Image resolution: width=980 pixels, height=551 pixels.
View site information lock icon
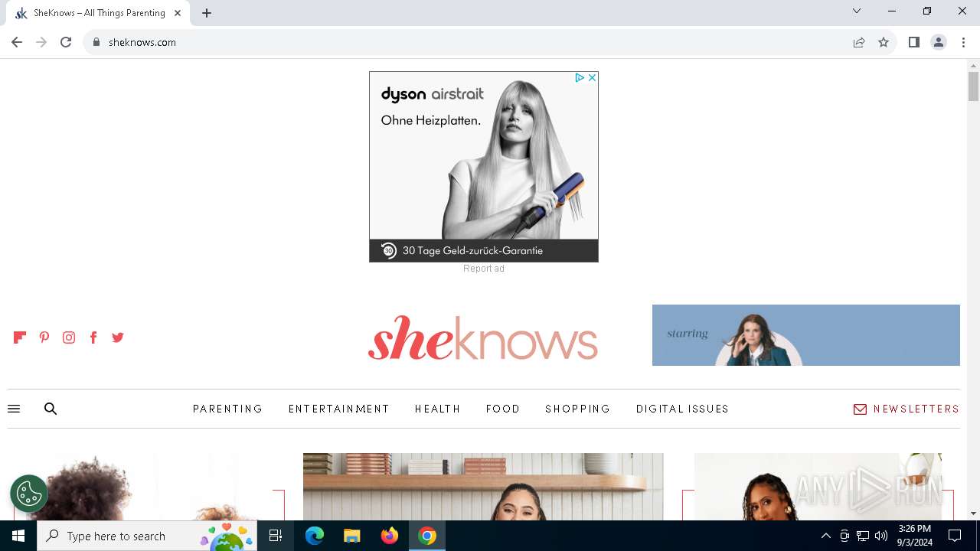[96, 42]
